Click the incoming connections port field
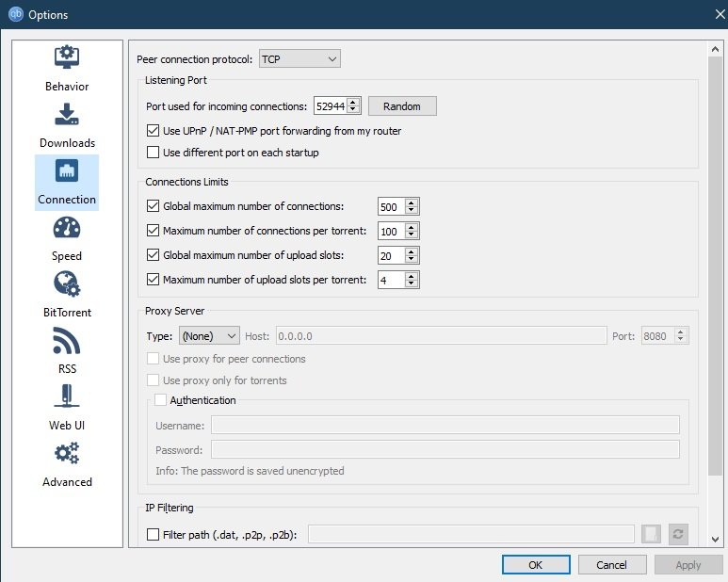728x582 pixels. (x=330, y=106)
